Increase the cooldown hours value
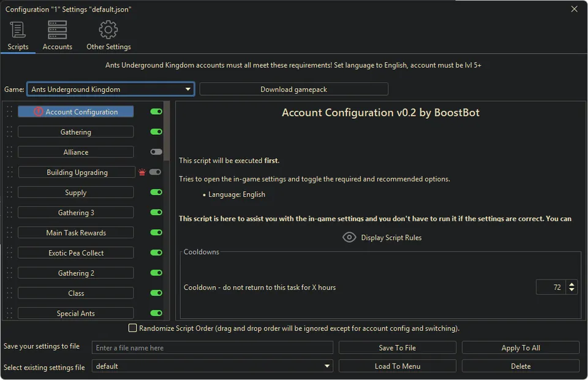Screen dimensions: 588x380 click(571, 284)
